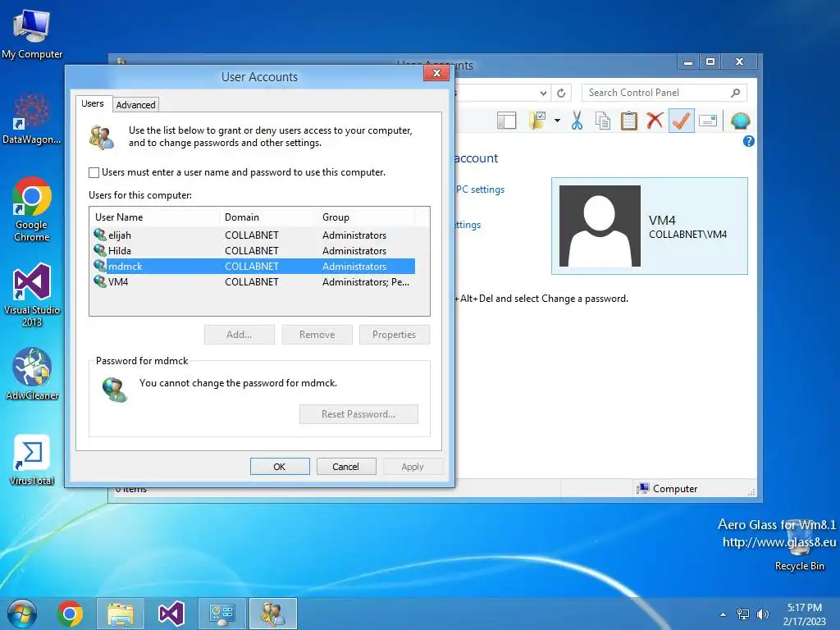Click the COLLABNET domain cell for VM4

pos(252,282)
